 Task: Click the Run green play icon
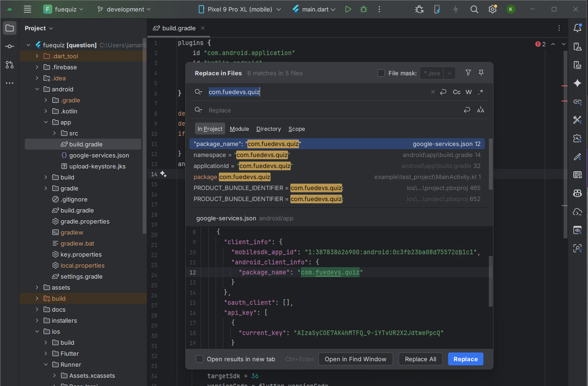[x=348, y=9]
